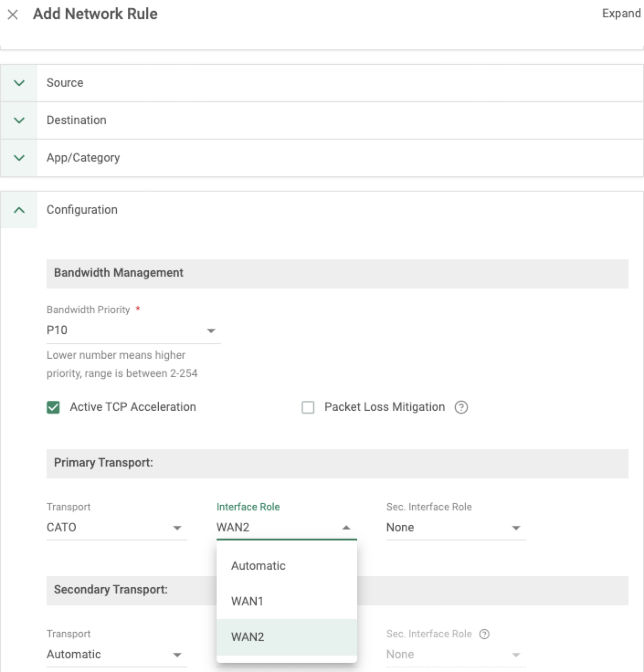
Task: Click the Packet Loss Mitigation help icon
Action: 461,407
